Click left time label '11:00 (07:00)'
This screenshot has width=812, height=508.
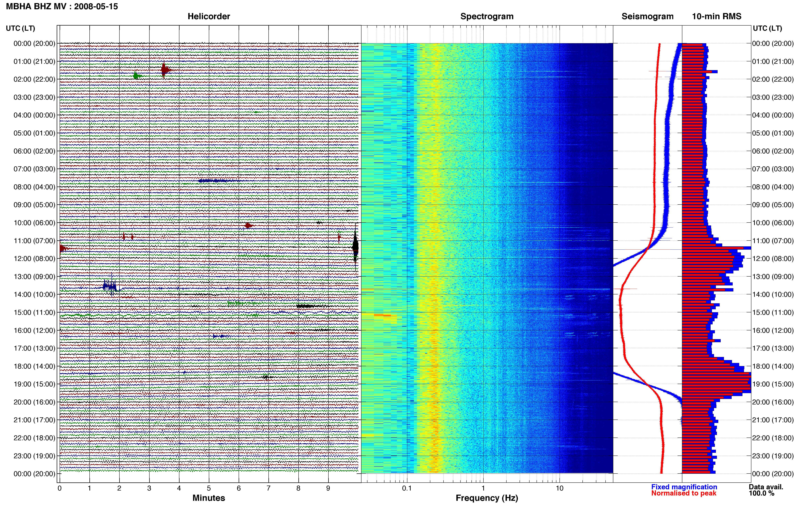tap(34, 241)
